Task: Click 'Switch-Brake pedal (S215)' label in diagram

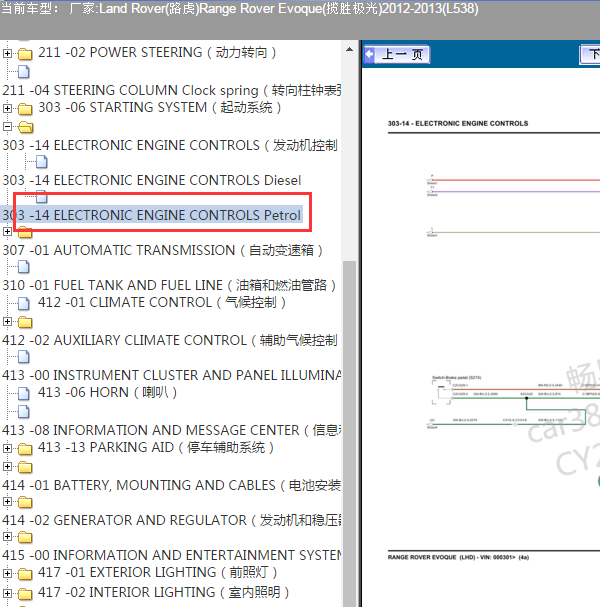Action: 456,377
